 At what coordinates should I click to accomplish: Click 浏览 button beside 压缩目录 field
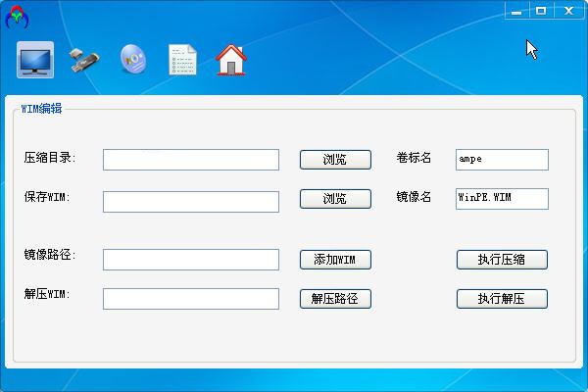click(x=335, y=160)
